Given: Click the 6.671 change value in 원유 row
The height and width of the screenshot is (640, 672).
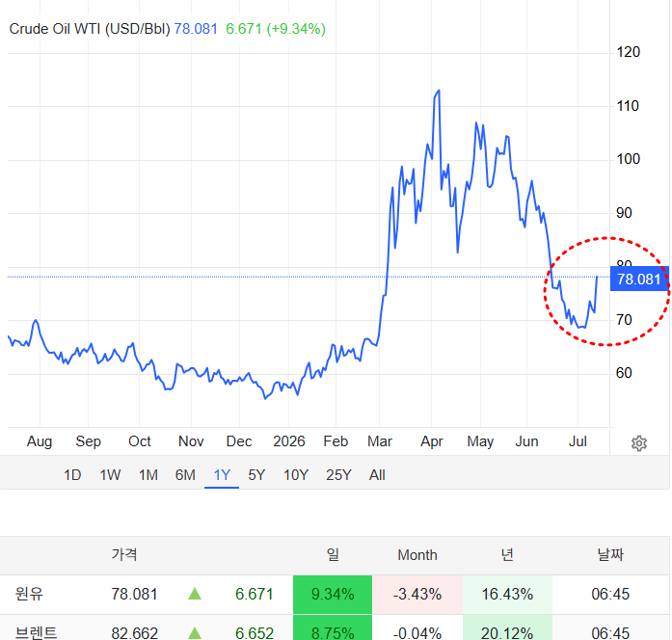Looking at the screenshot, I should 255,594.
